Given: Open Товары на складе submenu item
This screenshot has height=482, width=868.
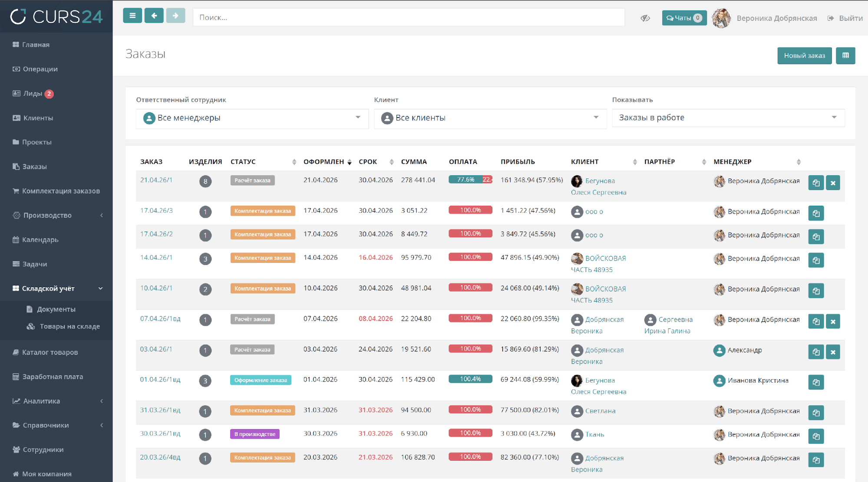Looking at the screenshot, I should [69, 326].
